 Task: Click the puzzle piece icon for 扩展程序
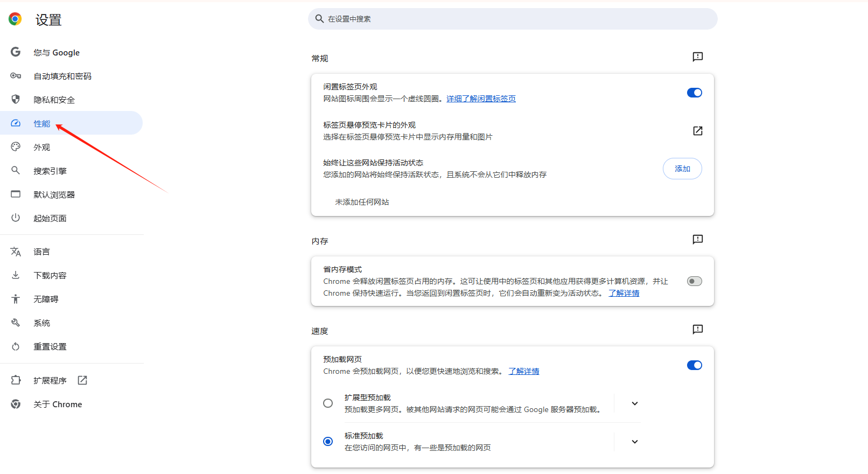click(x=16, y=380)
